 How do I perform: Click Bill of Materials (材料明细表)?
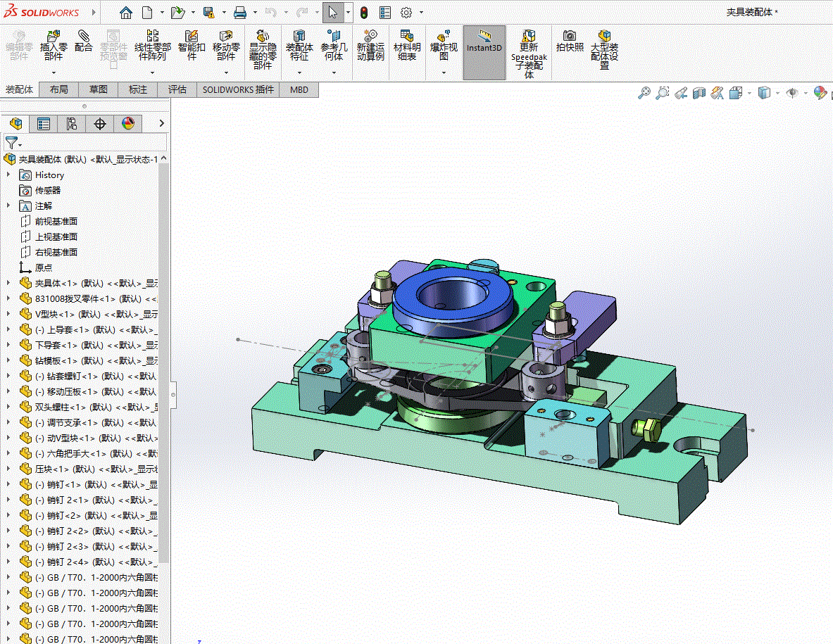click(x=407, y=46)
